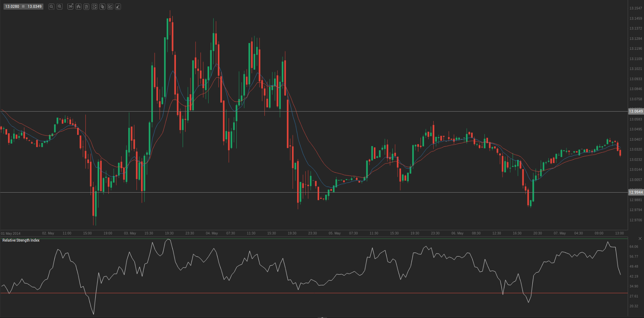
Task: Click the gray square between the prices
Action: [23, 7]
